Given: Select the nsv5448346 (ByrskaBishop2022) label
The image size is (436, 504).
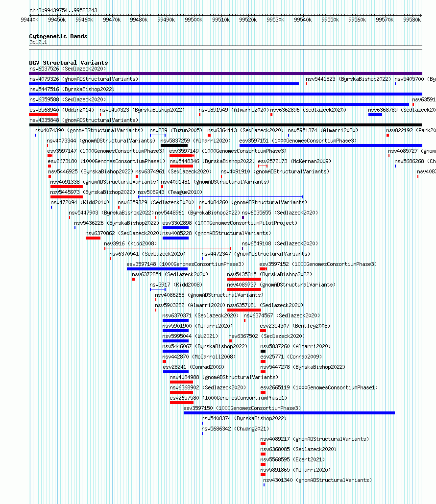Looking at the screenshot, I should 212,161.
